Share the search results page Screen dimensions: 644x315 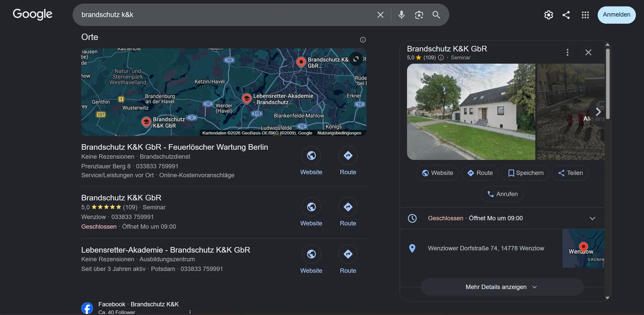coord(566,15)
